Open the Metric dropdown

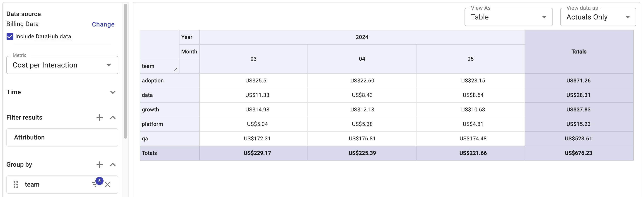(62, 65)
